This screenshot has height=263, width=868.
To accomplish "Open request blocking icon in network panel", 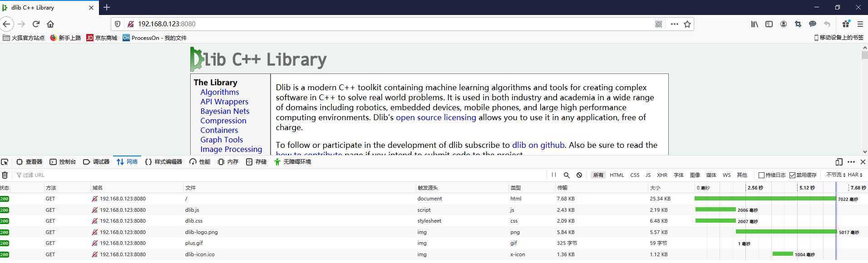I will click(x=579, y=175).
